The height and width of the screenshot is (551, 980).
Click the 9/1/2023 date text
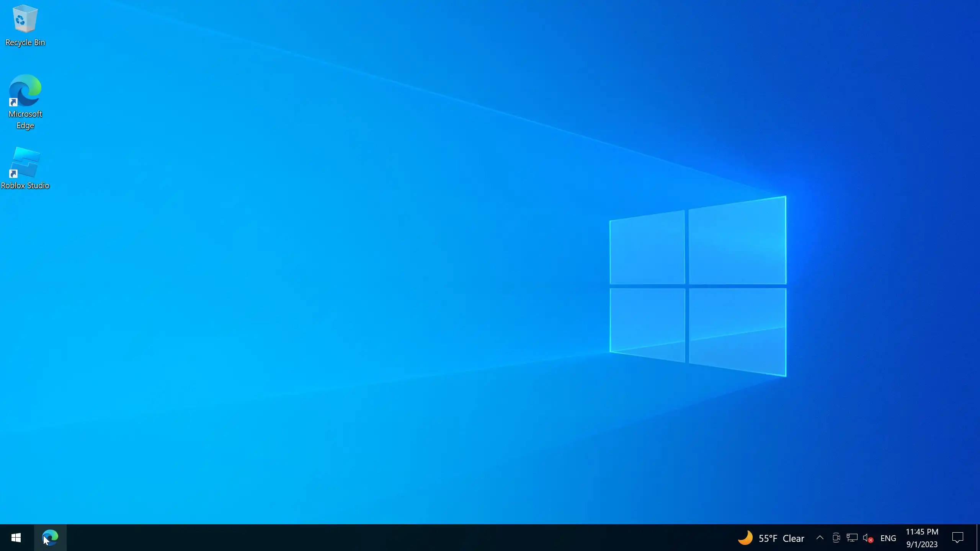[x=922, y=544]
